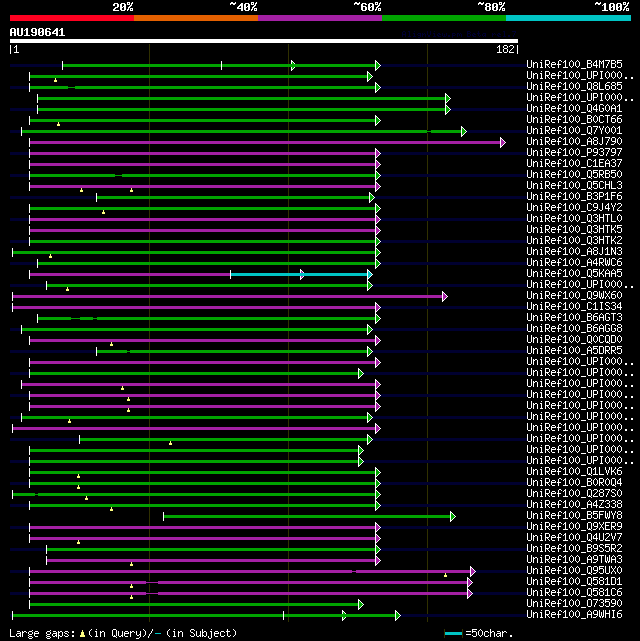This screenshot has height=641, width=640.
Task: Open the UniRef100_A8J790 hit label
Action: coord(574,142)
